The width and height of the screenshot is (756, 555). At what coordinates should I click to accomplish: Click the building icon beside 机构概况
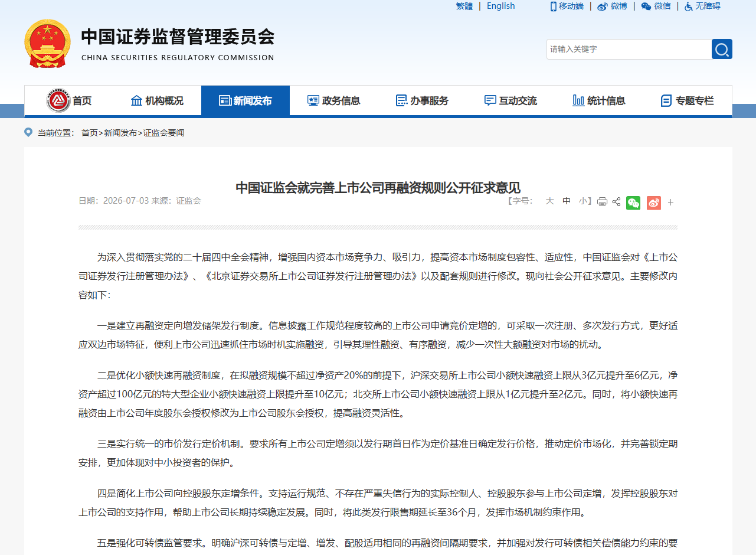point(136,100)
